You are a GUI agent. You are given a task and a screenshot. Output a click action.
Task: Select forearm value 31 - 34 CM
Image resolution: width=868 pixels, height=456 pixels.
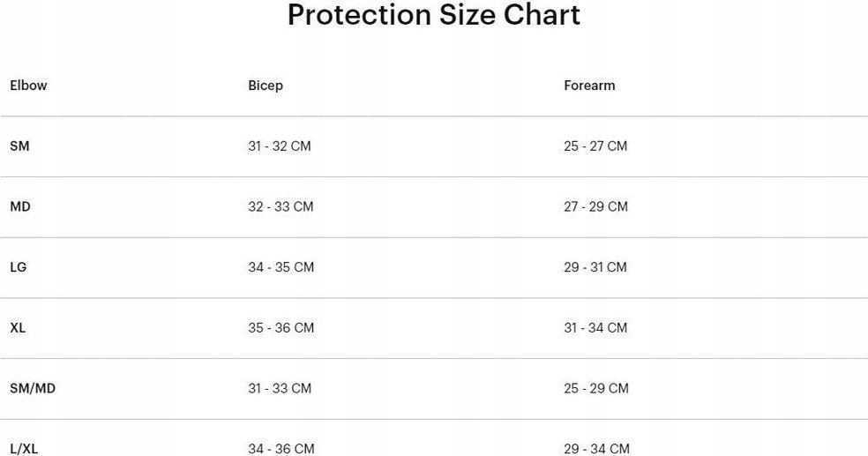click(x=595, y=327)
